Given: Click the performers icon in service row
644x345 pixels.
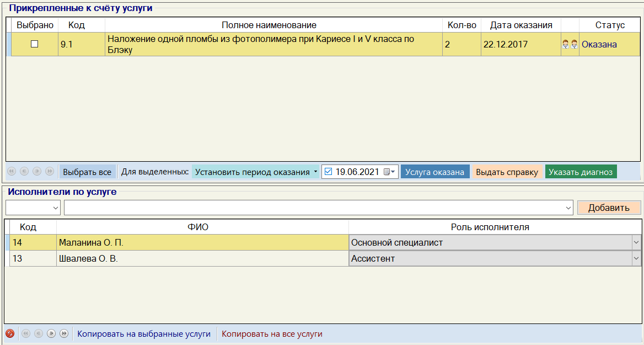Looking at the screenshot, I should click(x=570, y=45).
